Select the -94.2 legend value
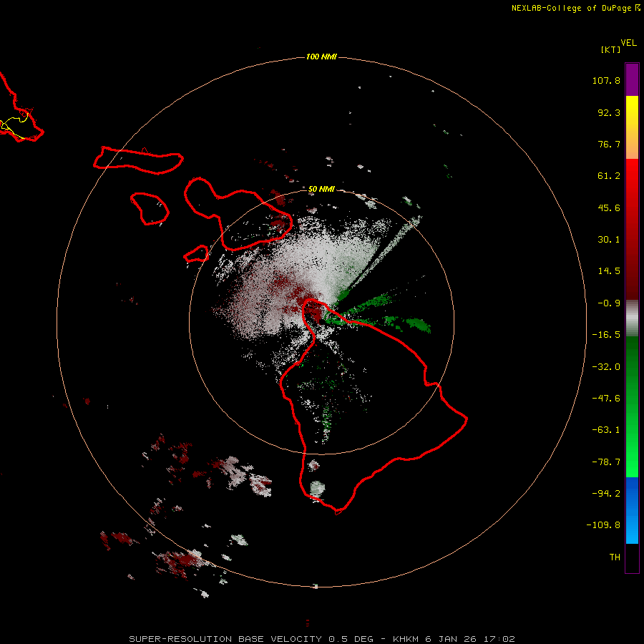Screen dimensions: 644x644 point(606,493)
